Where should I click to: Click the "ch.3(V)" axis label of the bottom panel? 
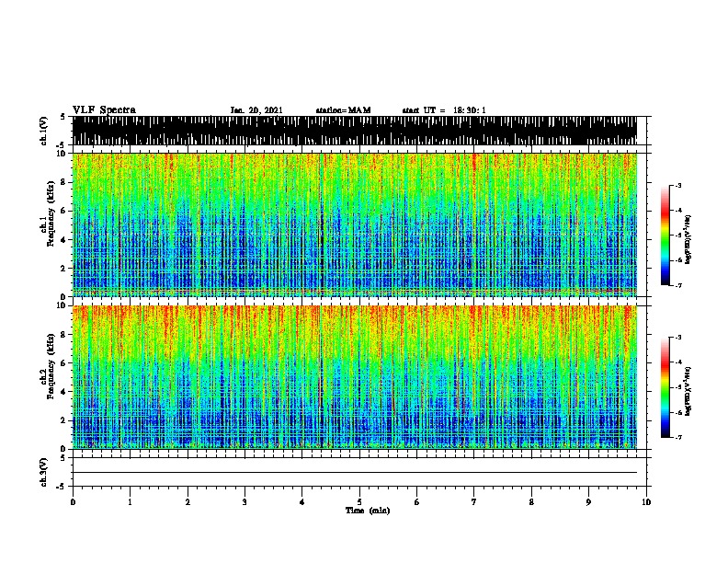click(43, 472)
